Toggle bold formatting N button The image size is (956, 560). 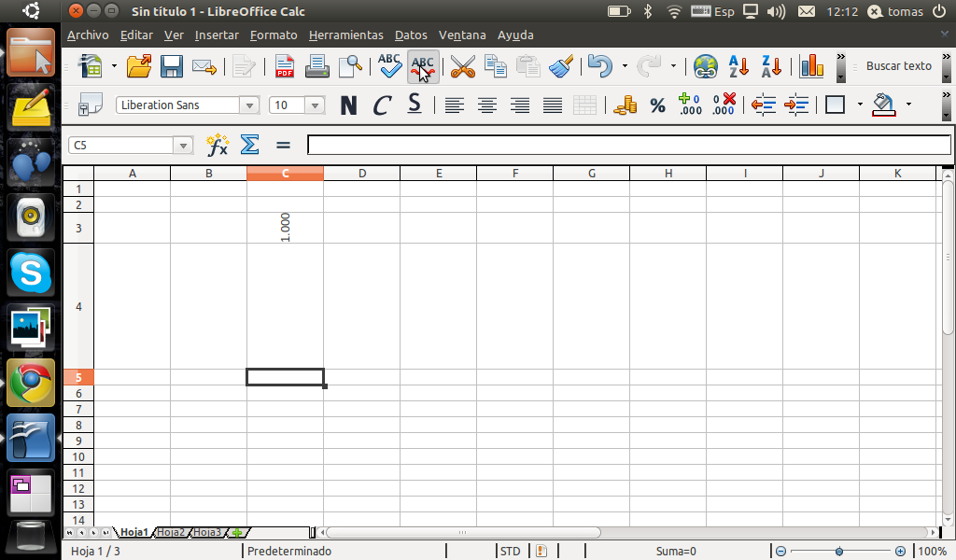(349, 105)
